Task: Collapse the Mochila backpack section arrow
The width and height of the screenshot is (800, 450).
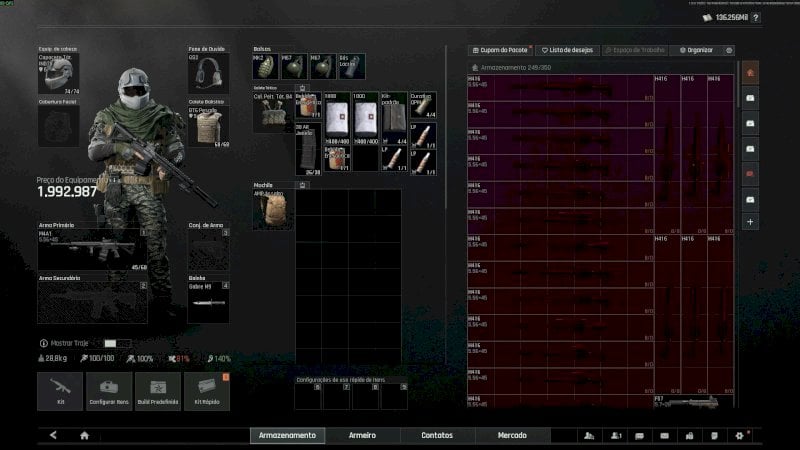Action: tap(303, 185)
